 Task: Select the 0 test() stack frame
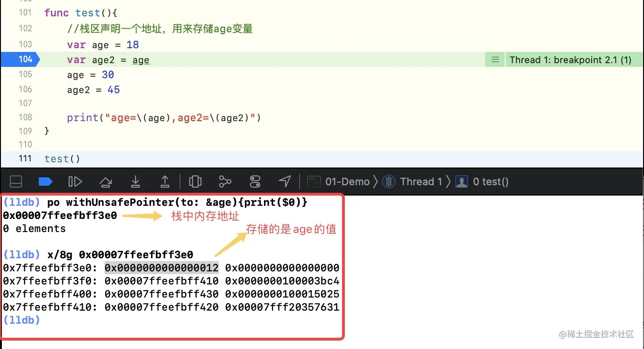tap(482, 182)
